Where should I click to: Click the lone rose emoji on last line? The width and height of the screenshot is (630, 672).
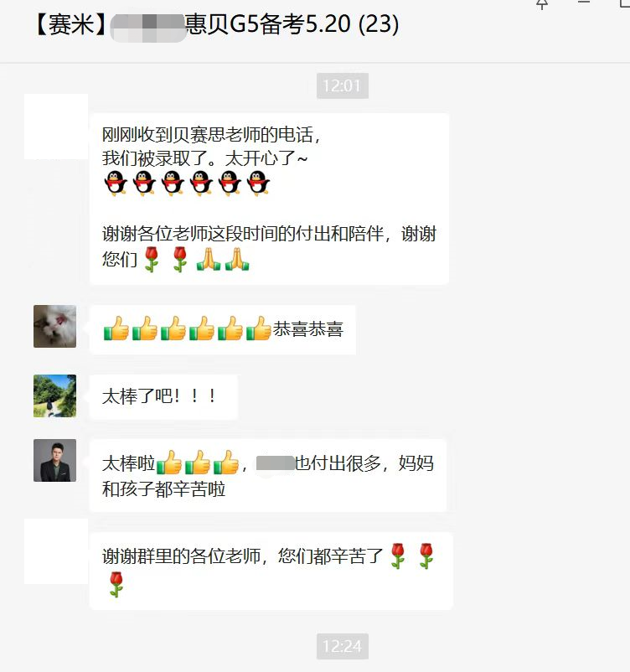coord(116,584)
